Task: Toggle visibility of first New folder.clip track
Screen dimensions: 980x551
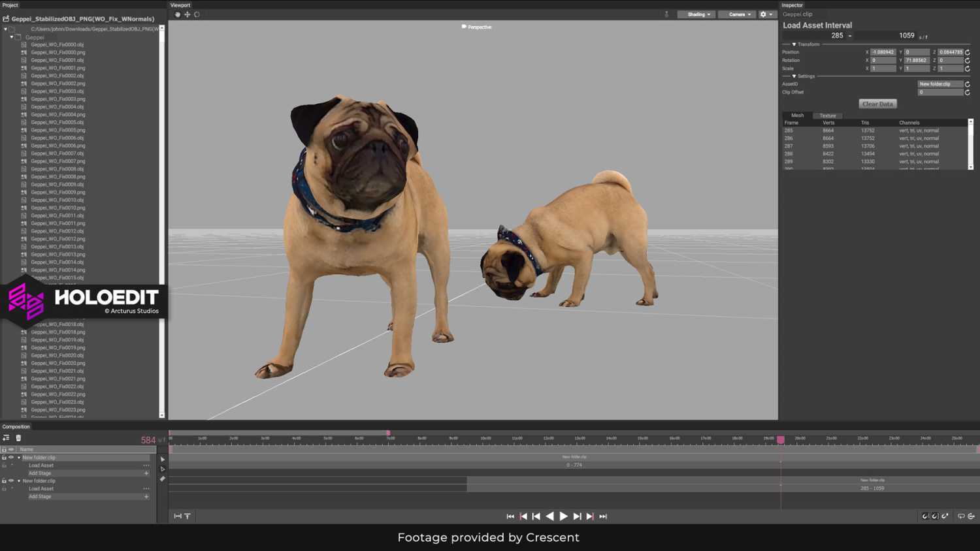Action: tap(11, 458)
